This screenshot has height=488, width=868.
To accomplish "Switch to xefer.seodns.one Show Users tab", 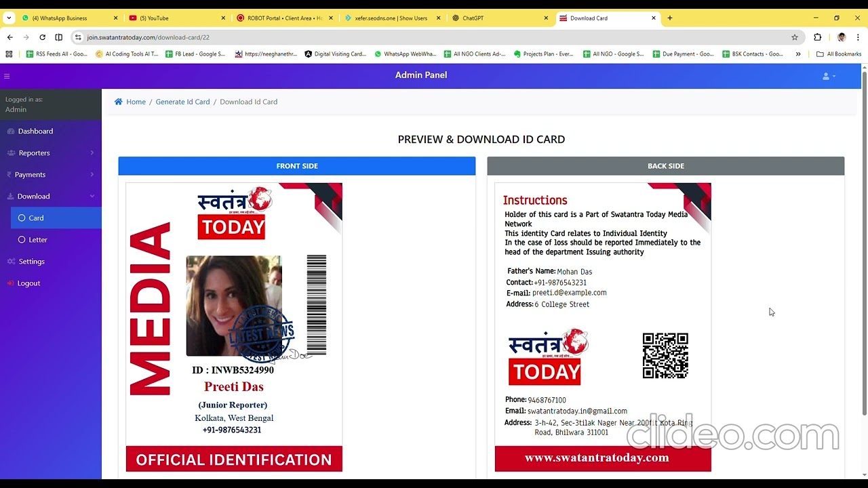I will 391,18.
